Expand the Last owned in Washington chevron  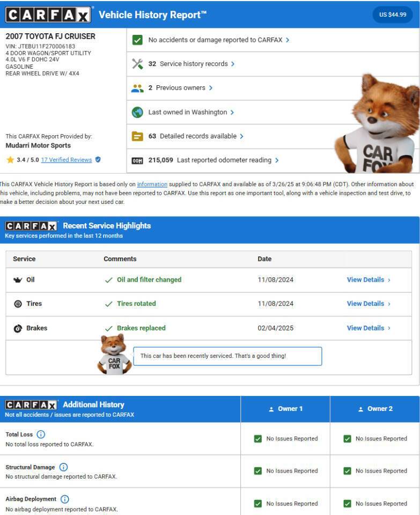coord(232,112)
